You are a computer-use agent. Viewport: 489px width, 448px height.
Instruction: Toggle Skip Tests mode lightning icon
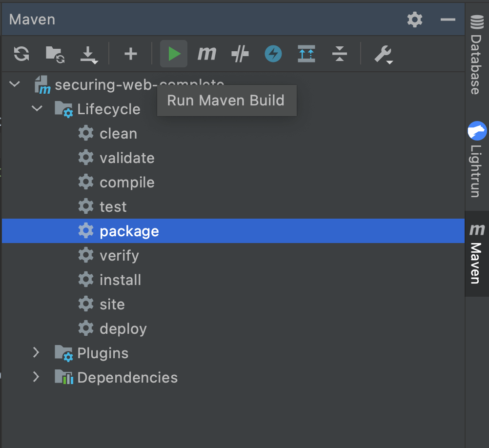[273, 54]
